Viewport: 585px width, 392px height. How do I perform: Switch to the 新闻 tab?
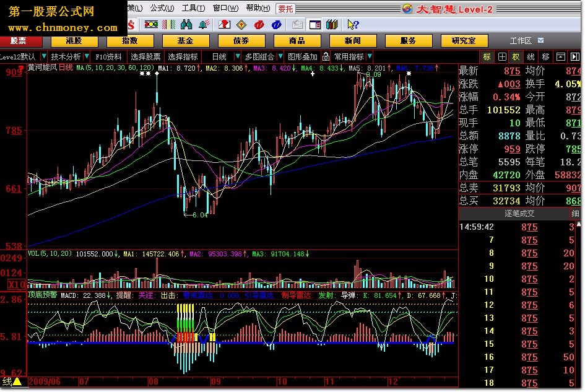coord(353,40)
